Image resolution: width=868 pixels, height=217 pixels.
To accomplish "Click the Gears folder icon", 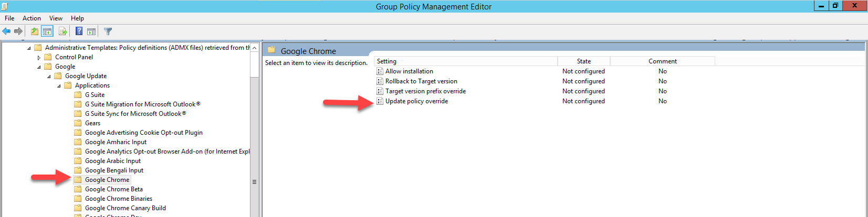I will (78, 123).
